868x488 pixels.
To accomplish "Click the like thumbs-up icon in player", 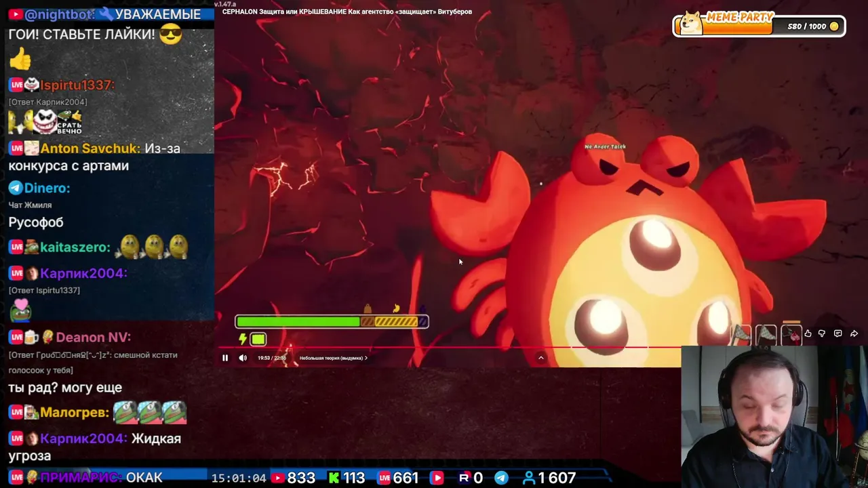I will (x=808, y=333).
